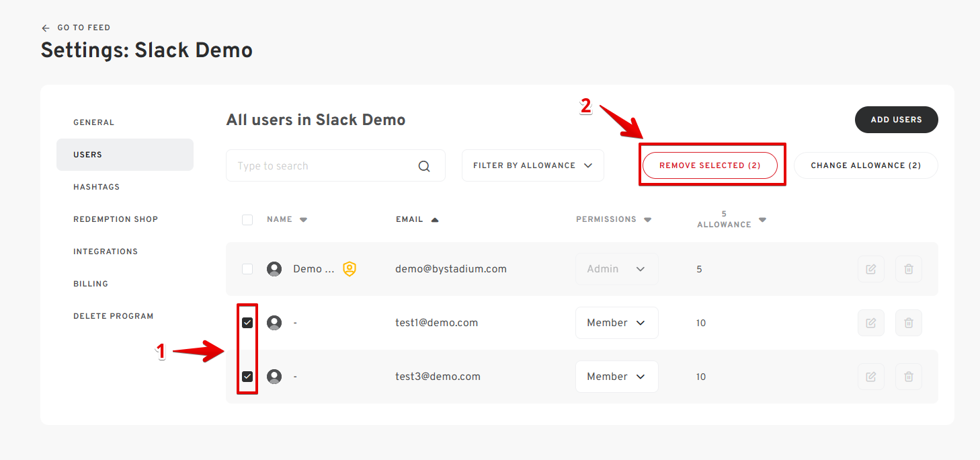980x460 pixels.
Task: Click the avatar icon in test1@demo.com row
Action: pyautogui.click(x=274, y=323)
